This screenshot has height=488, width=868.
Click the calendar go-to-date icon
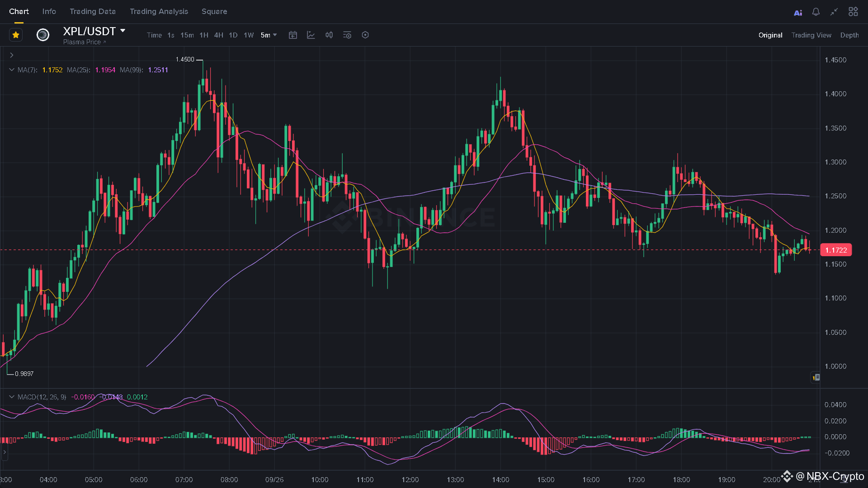click(x=293, y=35)
